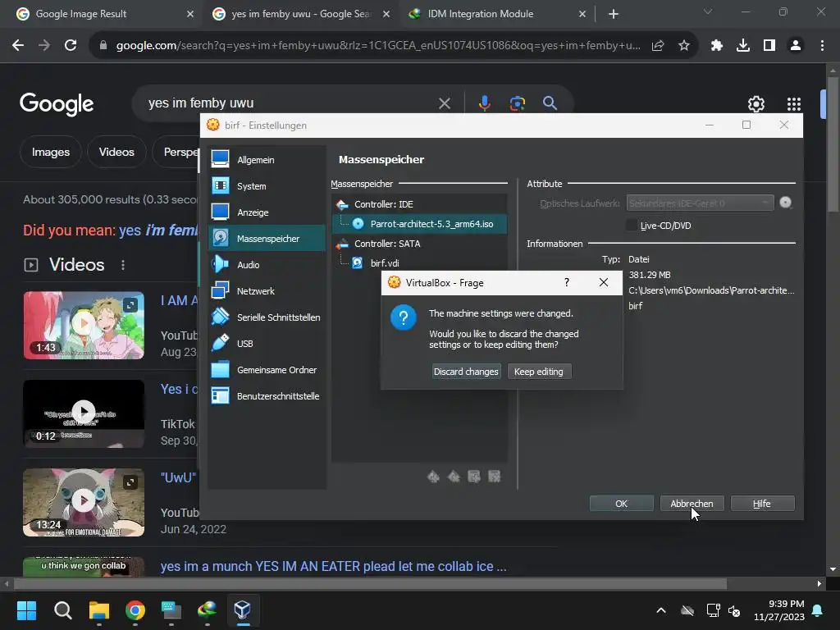Click the 381.29 MB size value
Screen dimensions: 840x630
click(x=650, y=275)
